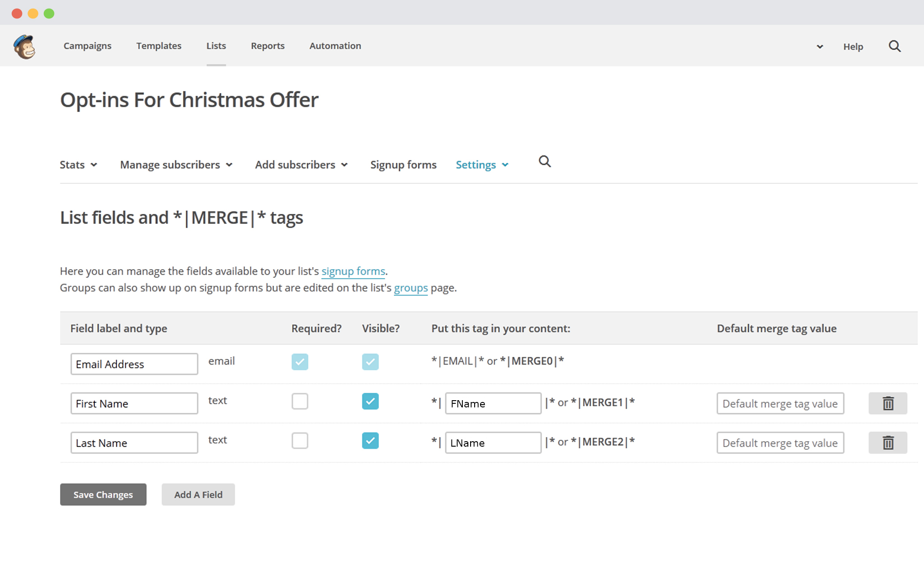Toggle Required checkbox for Email Address
The height and width of the screenshot is (568, 924).
tap(300, 362)
